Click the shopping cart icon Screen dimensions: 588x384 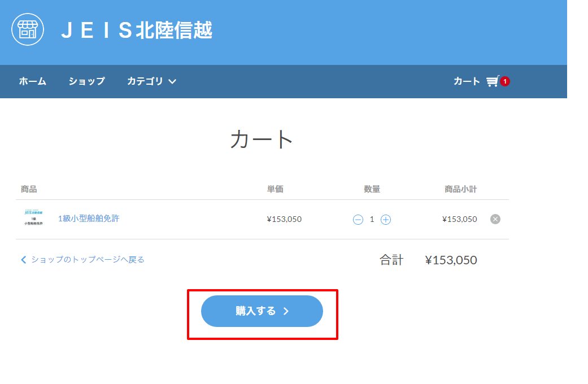point(493,81)
